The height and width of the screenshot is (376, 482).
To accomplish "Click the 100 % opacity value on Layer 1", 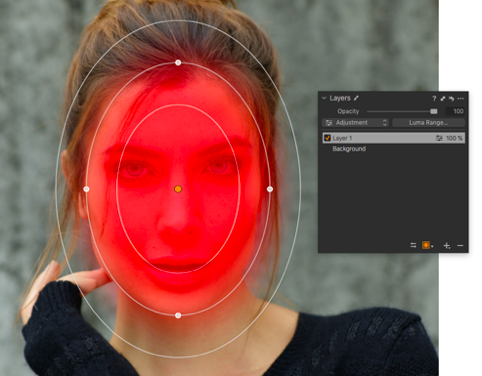I will click(454, 138).
